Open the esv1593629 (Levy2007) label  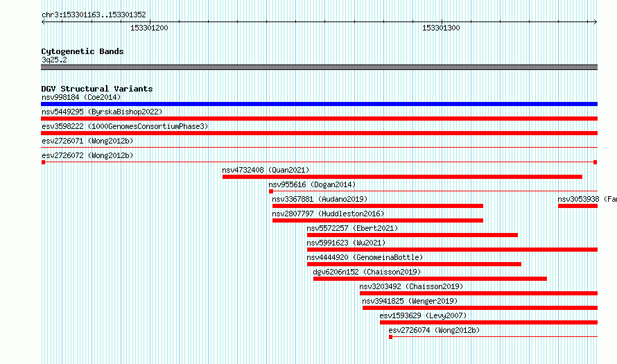(423, 315)
